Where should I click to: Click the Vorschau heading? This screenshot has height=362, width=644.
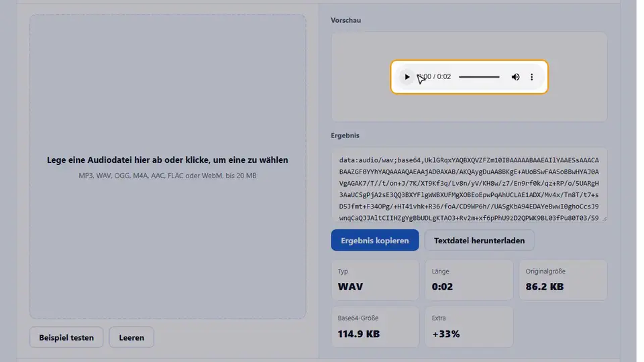[x=346, y=20]
